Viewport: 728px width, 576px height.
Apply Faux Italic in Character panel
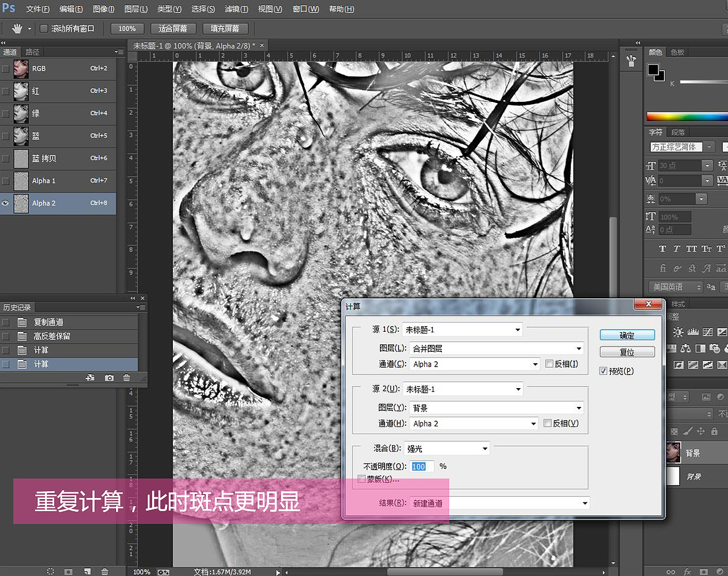tap(676, 249)
